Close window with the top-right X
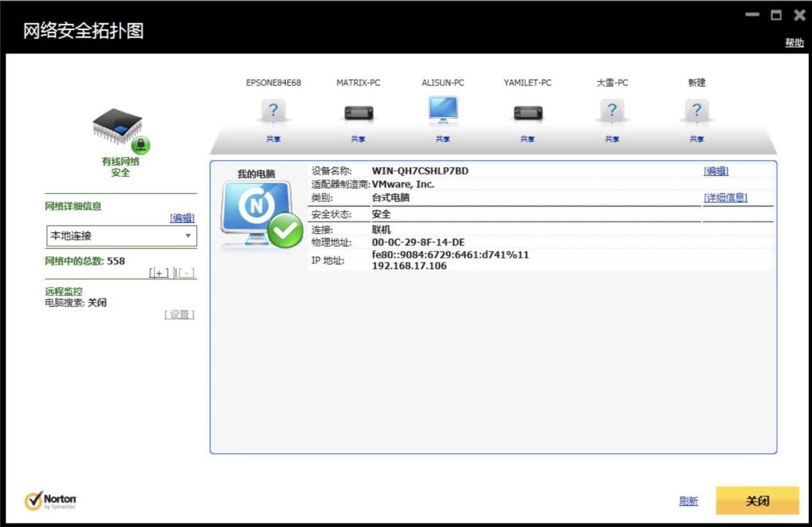The image size is (812, 527). click(x=799, y=15)
